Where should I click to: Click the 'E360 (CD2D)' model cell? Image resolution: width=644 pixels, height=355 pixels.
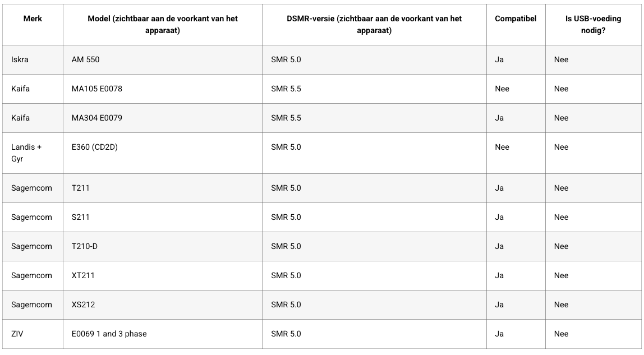94,147
